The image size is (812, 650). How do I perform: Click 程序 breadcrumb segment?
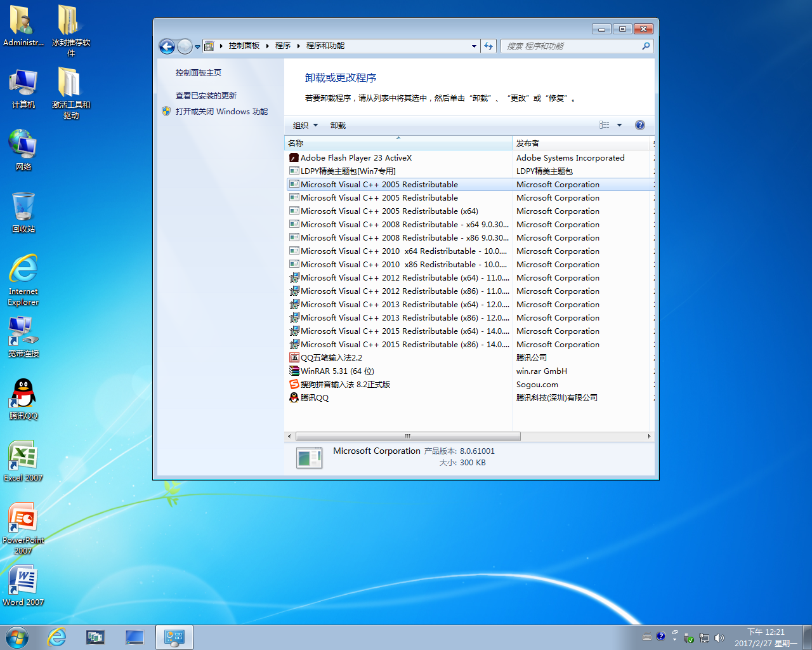pos(283,46)
